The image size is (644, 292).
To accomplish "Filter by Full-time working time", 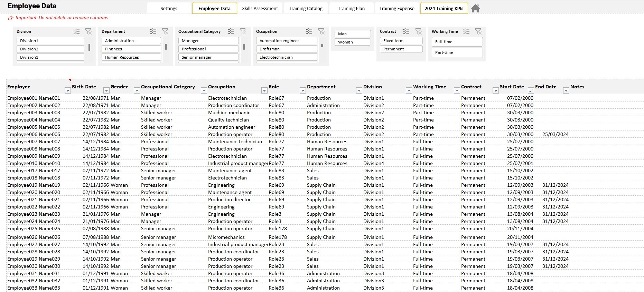I will point(457,42).
